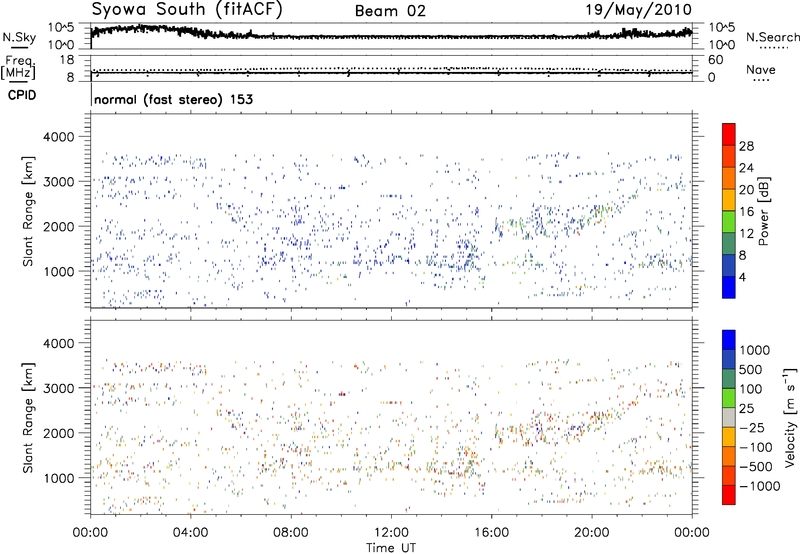Screen dimensions: 800x554
Task: Click the date '19/May/2010'
Action: (x=639, y=10)
